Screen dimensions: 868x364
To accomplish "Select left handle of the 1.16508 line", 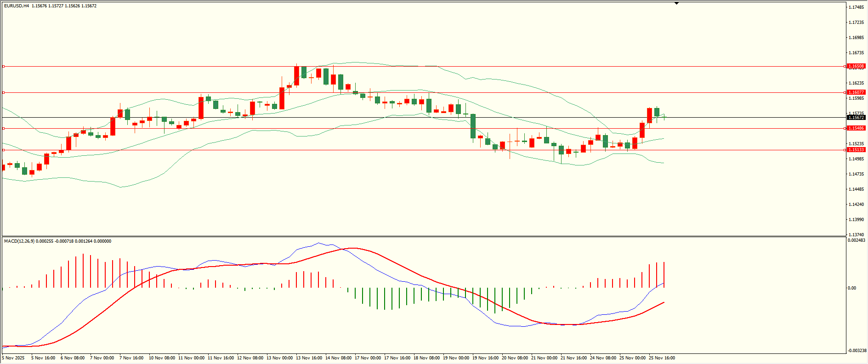I will click(3, 66).
